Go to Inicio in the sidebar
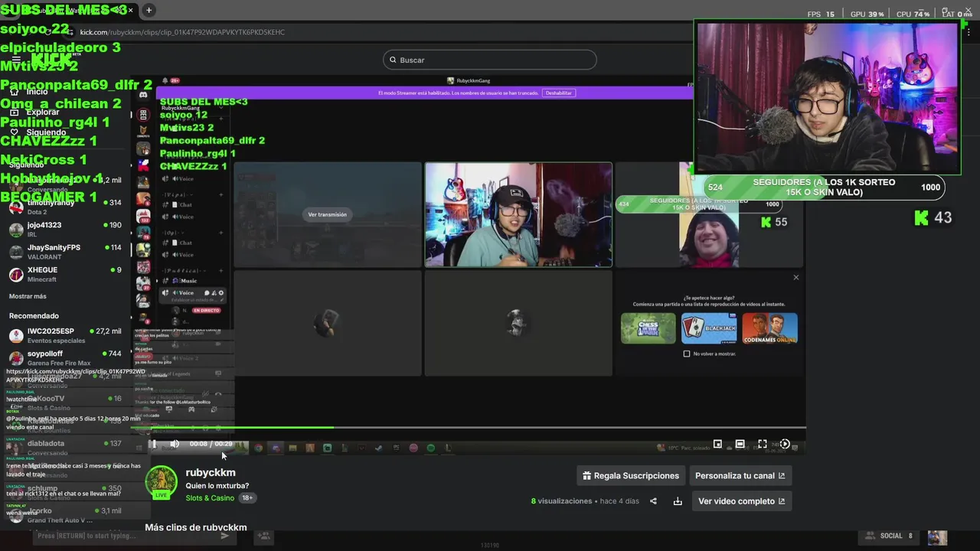This screenshot has width=980, height=551. click(x=37, y=92)
